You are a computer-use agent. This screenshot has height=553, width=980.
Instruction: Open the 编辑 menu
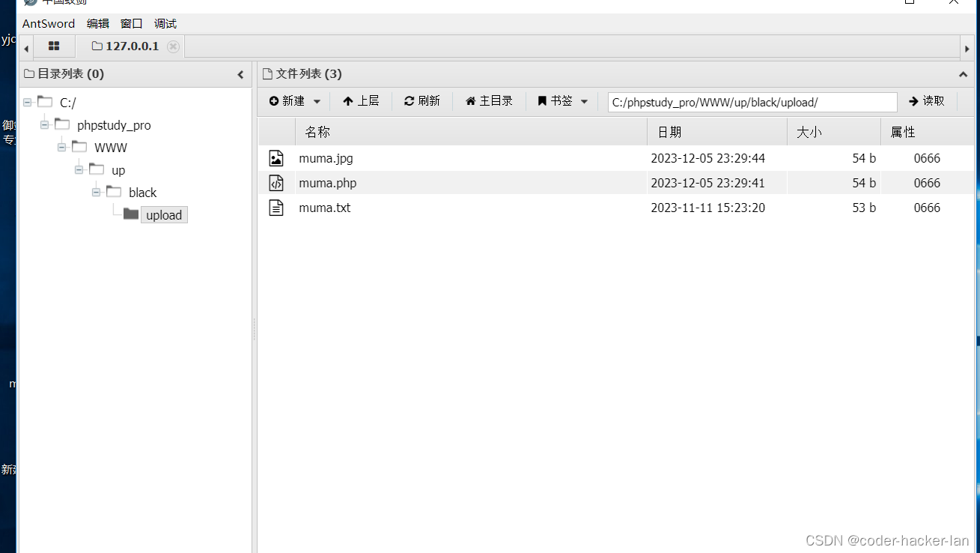point(98,23)
